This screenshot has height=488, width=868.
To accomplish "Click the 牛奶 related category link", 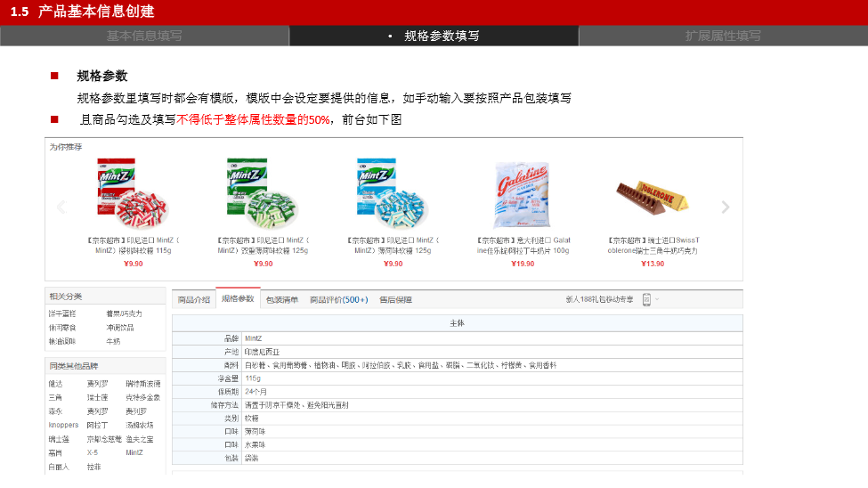I will 113,341.
